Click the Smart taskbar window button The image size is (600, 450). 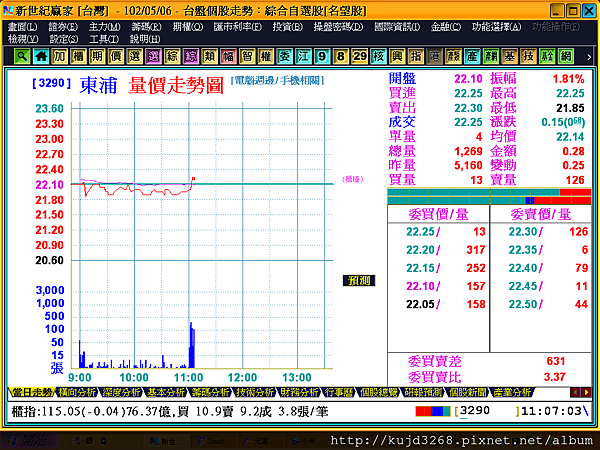coord(212,441)
